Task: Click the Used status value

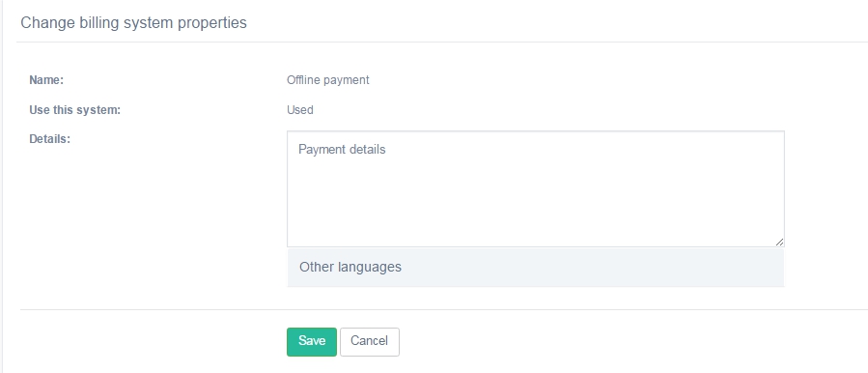Action: click(300, 110)
